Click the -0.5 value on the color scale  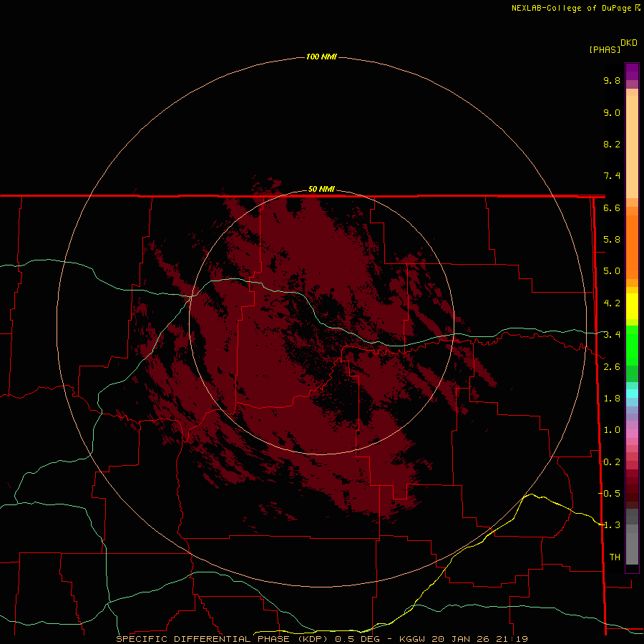pos(609,493)
